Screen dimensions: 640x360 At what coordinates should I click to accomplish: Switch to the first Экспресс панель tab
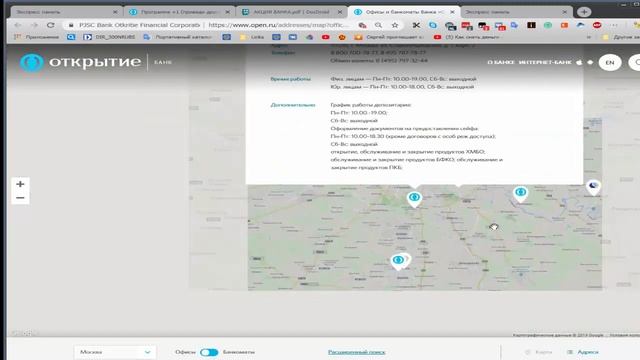[x=65, y=12]
